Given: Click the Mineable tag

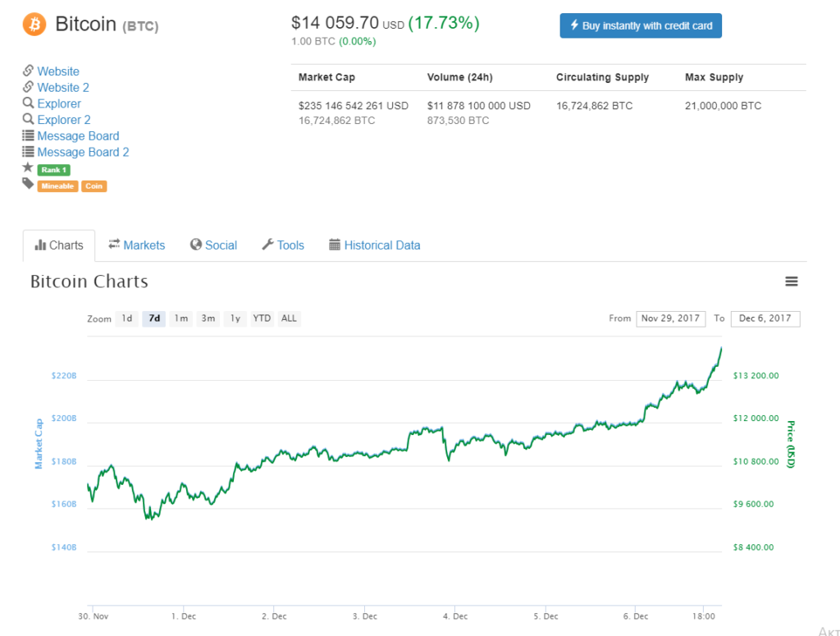Looking at the screenshot, I should [x=58, y=186].
